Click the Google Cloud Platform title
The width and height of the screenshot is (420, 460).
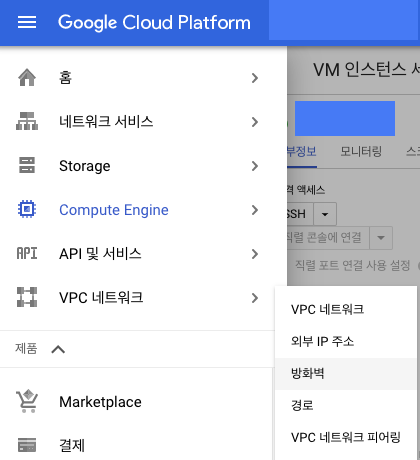tap(154, 23)
